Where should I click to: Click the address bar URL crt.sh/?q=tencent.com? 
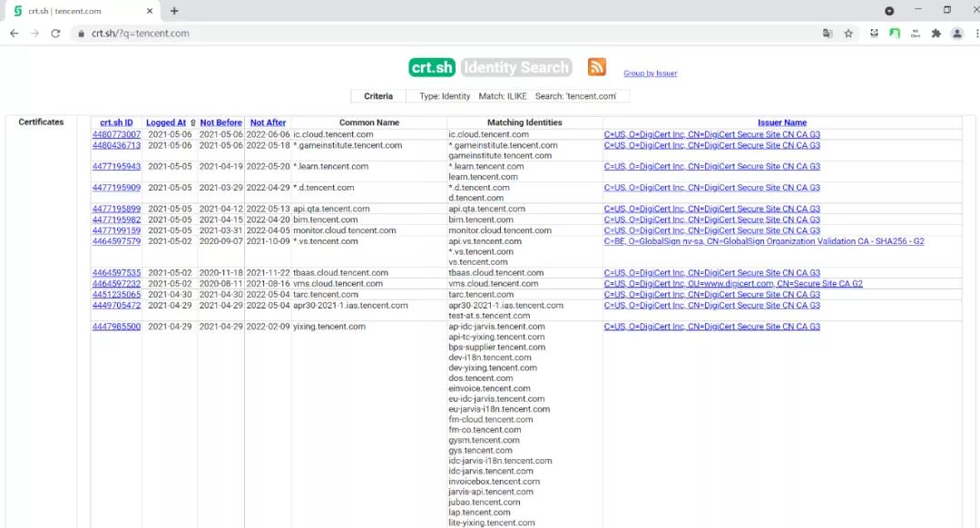coord(140,34)
